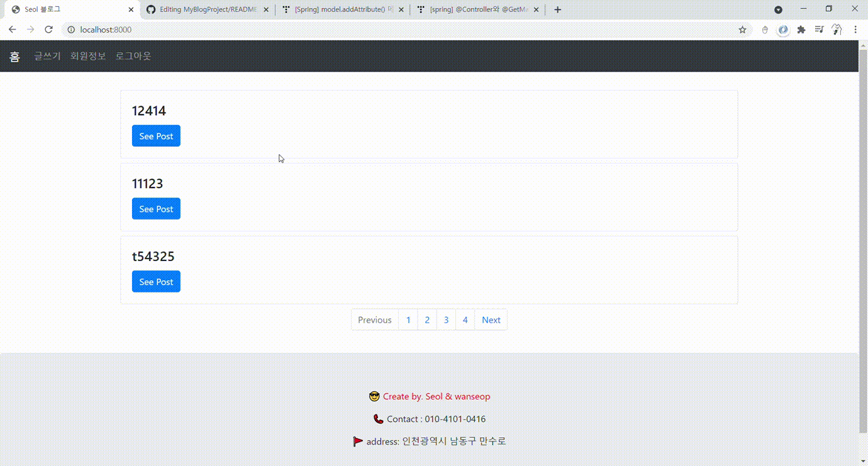Open the tab search dropdown arrow

coord(778,9)
